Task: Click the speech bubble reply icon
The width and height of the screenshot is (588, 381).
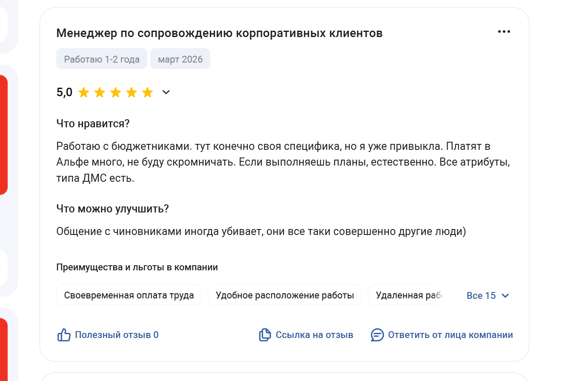Action: (x=377, y=335)
